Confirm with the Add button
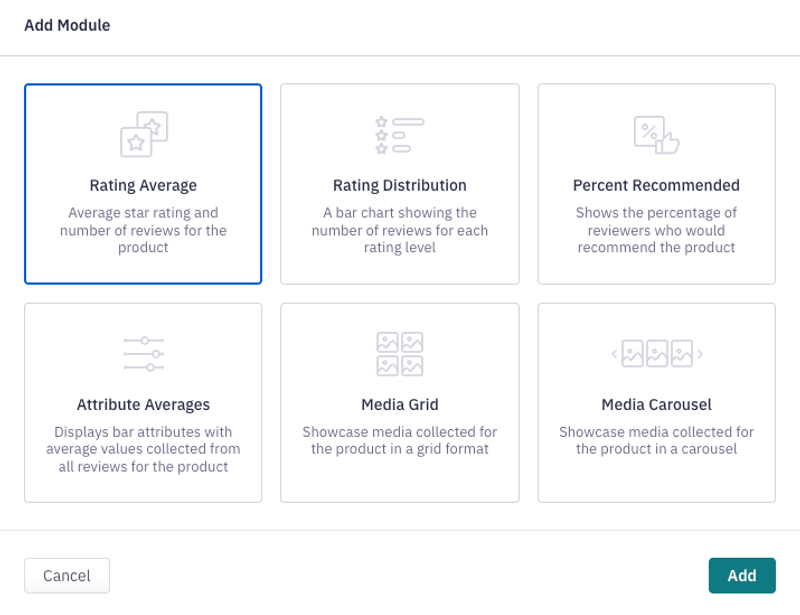The width and height of the screenshot is (800, 615). tap(742, 576)
